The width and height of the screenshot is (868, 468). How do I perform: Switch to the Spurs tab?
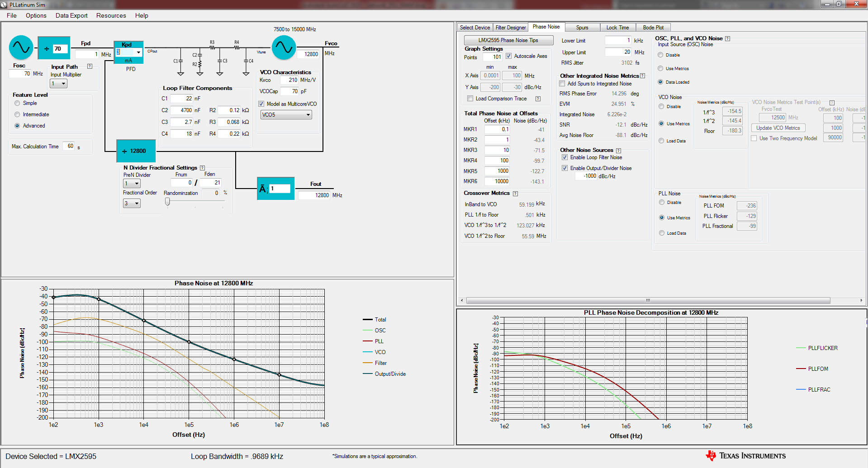[x=582, y=28]
